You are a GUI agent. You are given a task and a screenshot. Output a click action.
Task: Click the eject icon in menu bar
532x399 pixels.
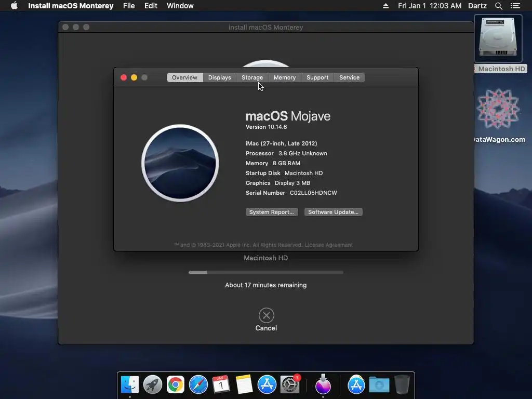(x=386, y=6)
